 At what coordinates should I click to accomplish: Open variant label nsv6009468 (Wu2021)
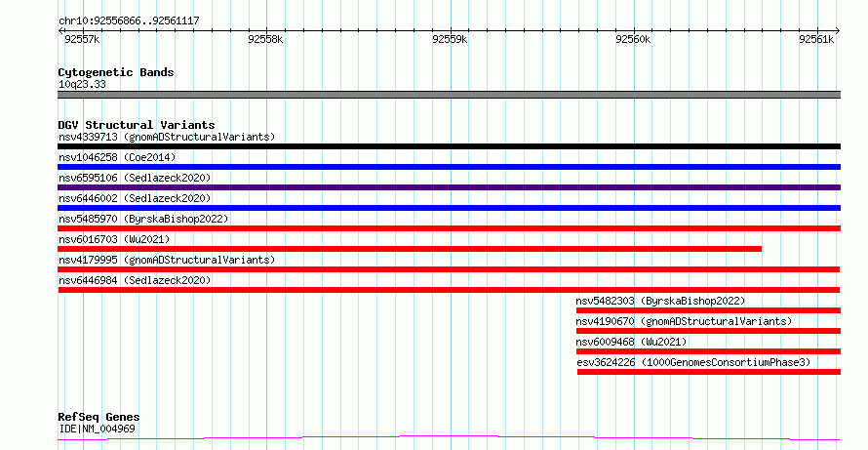(631, 342)
